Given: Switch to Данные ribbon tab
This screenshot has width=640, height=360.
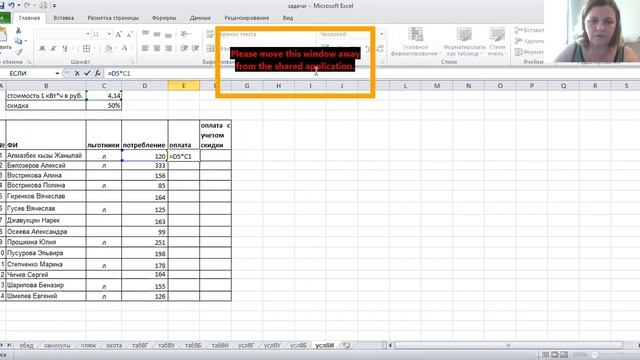Looking at the screenshot, I should pyautogui.click(x=200, y=18).
